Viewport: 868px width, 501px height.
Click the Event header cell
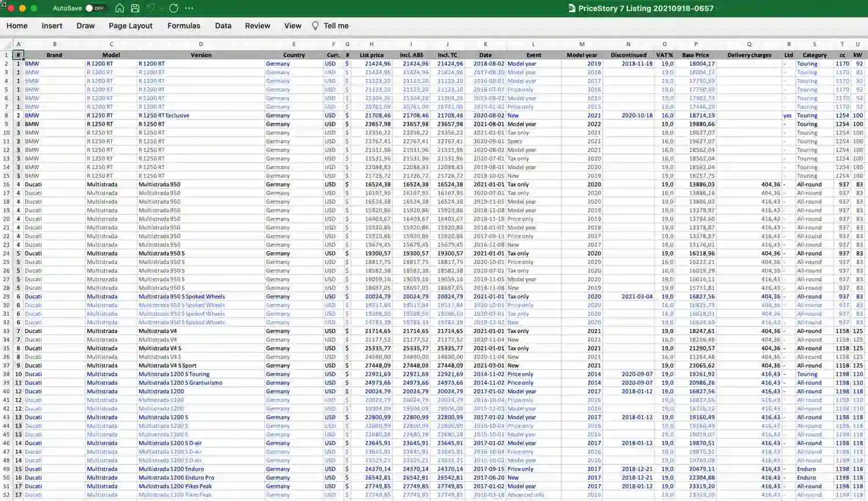click(x=534, y=55)
